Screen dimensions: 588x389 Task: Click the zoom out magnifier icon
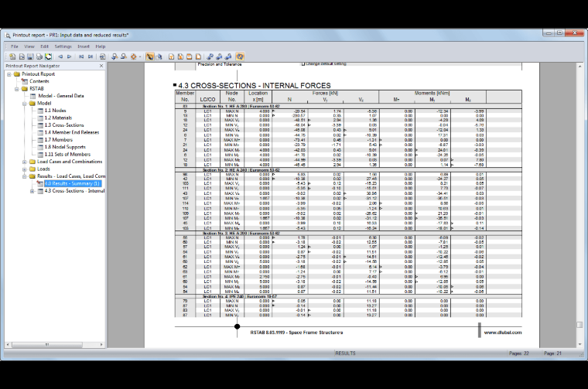123,56
